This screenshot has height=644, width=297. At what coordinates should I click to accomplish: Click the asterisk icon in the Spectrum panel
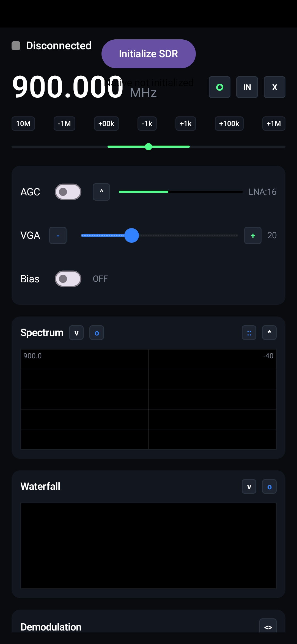[269, 332]
